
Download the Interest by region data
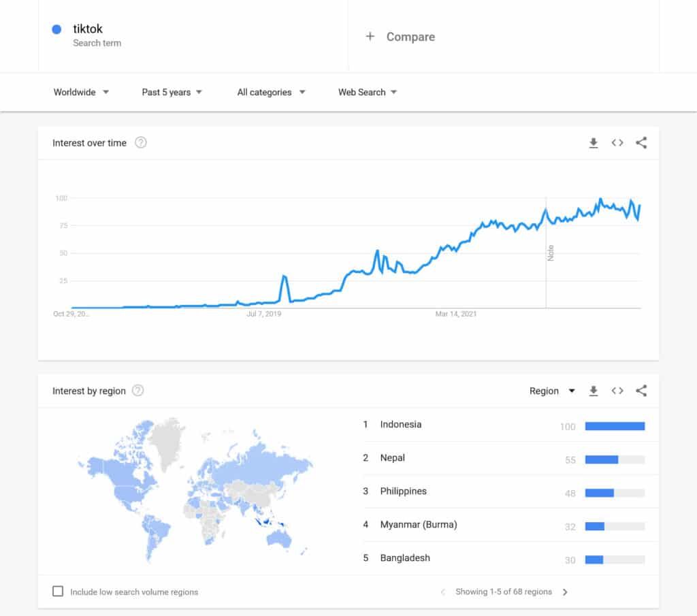(594, 391)
